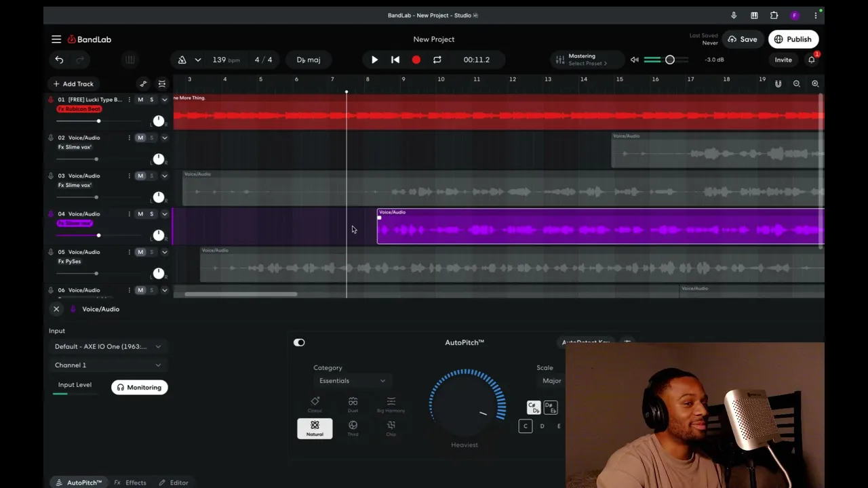868x488 pixels.
Task: Toggle the cycle loop button
Action: (437, 60)
